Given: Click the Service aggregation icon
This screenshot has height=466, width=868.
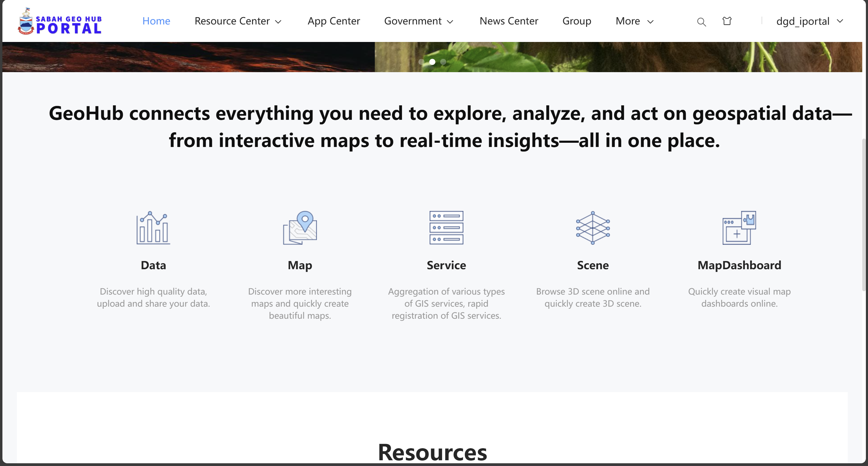Looking at the screenshot, I should click(x=446, y=228).
